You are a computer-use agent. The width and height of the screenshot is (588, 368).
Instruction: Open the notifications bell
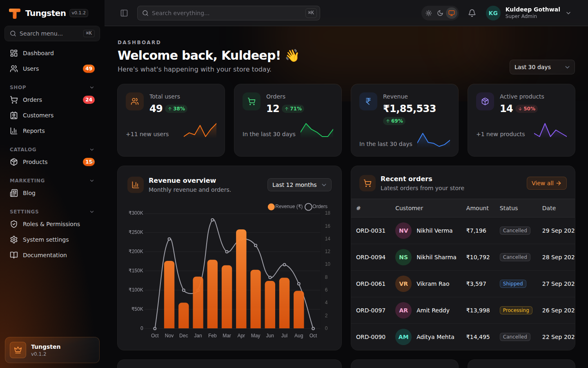click(x=472, y=13)
